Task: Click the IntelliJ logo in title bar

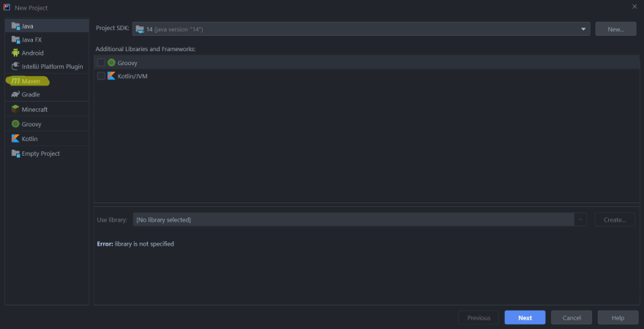Action: coord(7,7)
